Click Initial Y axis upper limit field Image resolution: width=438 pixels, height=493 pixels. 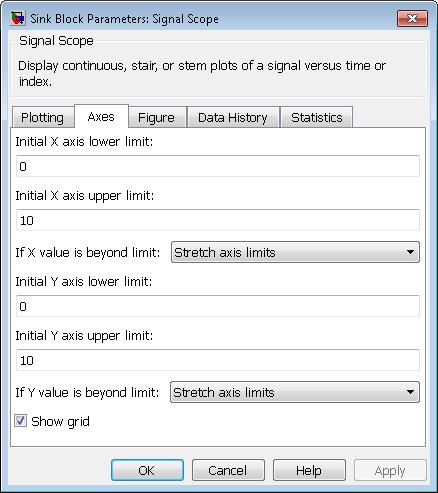coord(218,360)
